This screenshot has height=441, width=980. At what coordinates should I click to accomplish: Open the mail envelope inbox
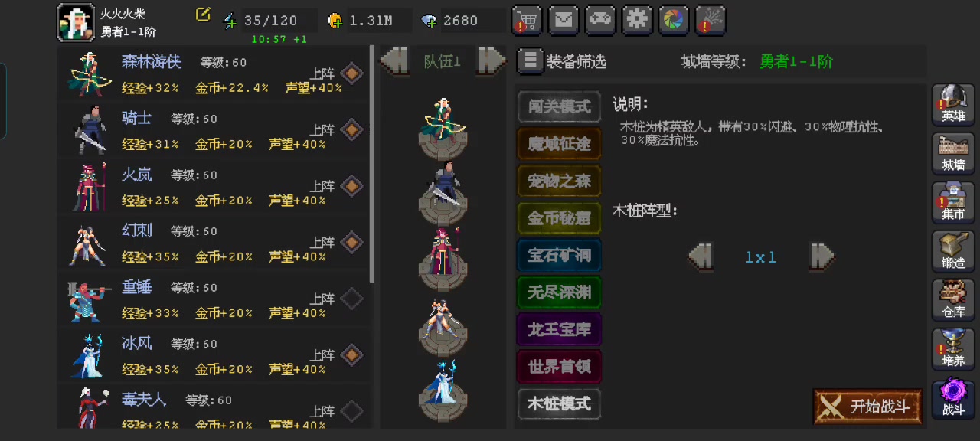pyautogui.click(x=563, y=20)
